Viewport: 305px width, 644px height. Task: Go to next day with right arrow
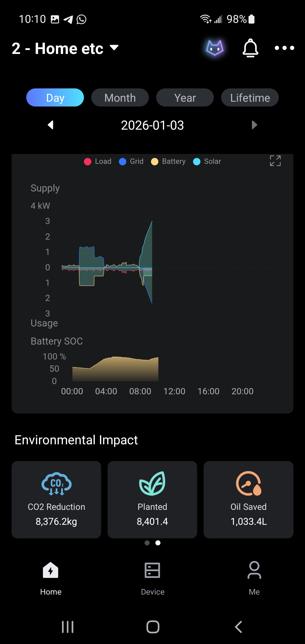(x=254, y=125)
